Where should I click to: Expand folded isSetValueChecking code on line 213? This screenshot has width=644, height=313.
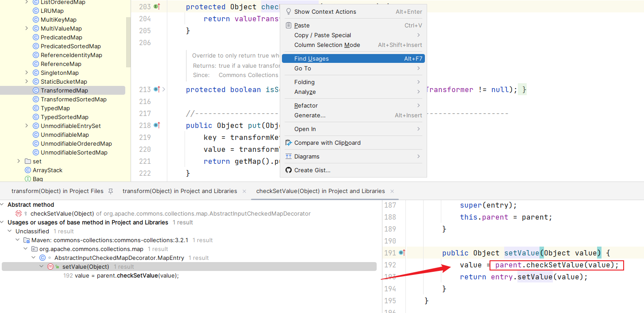tap(164, 89)
